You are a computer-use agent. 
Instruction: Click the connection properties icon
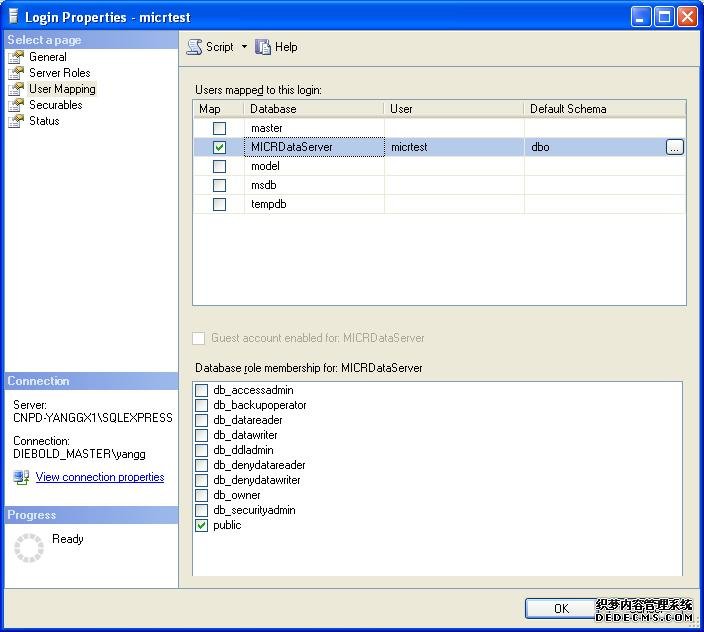point(21,477)
